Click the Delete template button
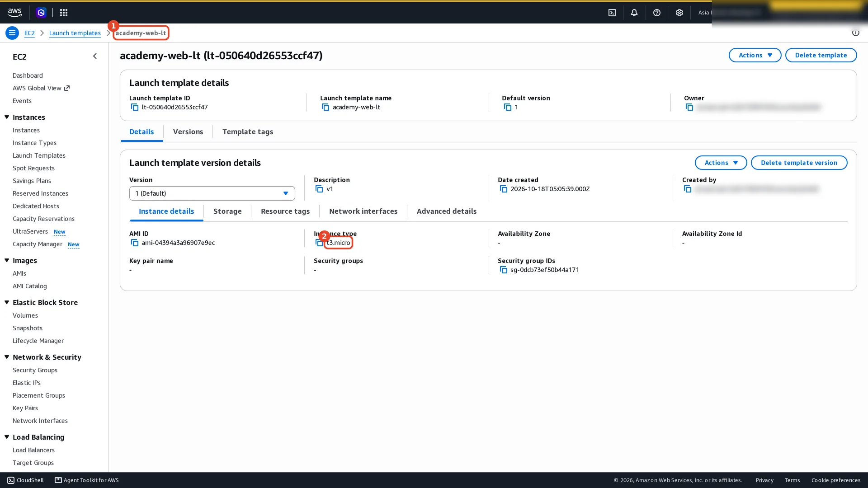868x488 pixels. (x=821, y=55)
